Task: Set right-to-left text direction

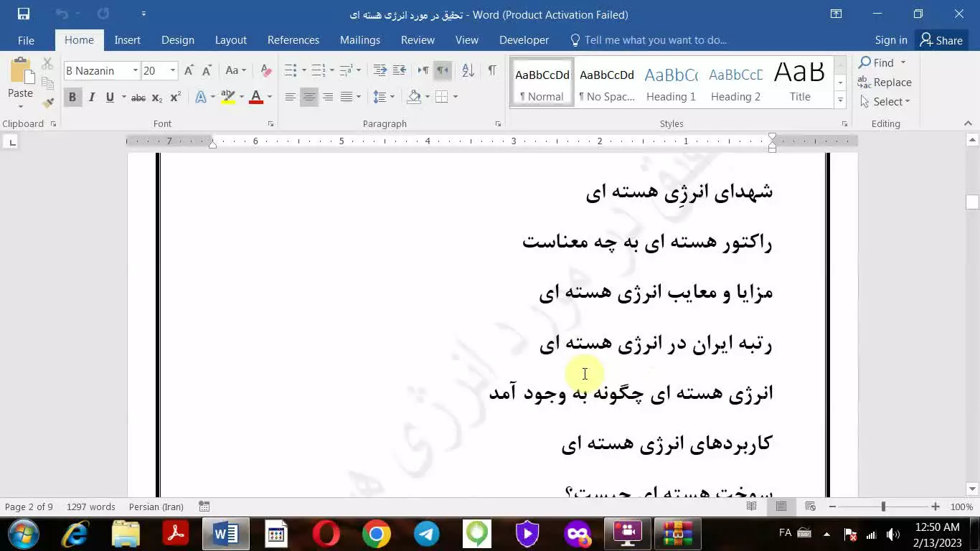Action: coord(443,70)
